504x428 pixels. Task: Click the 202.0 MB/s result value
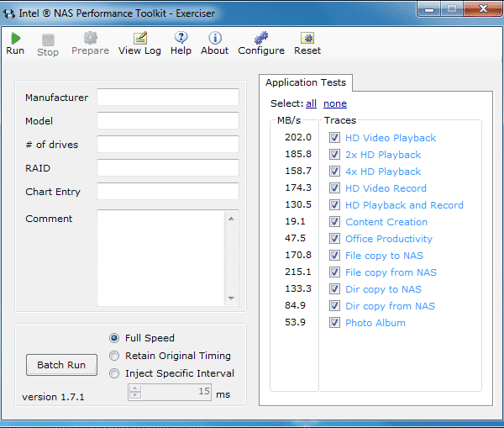point(298,137)
